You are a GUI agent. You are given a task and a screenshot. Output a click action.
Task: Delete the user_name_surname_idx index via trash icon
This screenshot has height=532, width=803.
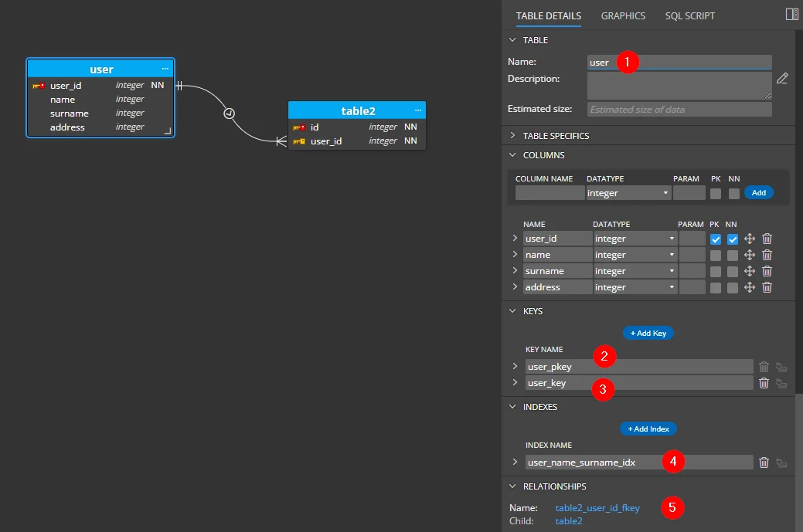point(764,462)
